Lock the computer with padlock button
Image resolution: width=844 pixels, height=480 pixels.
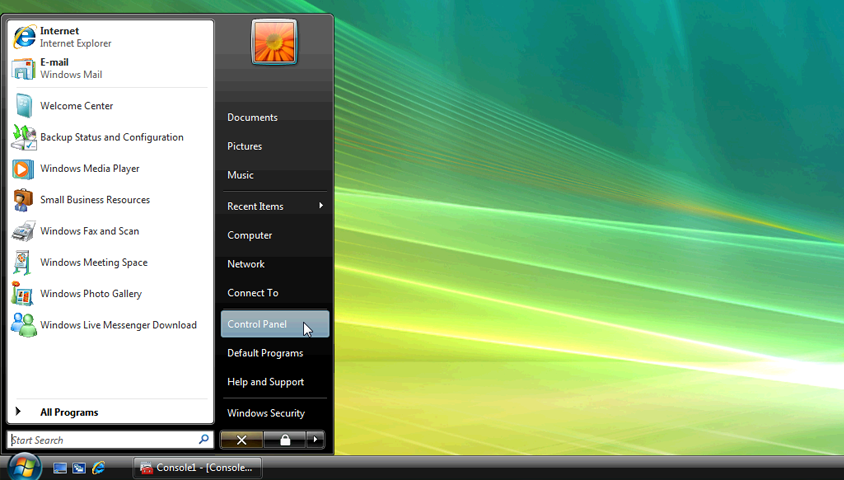[x=285, y=440]
